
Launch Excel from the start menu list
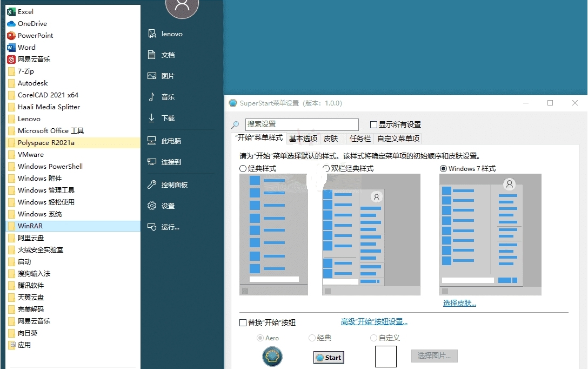(25, 11)
